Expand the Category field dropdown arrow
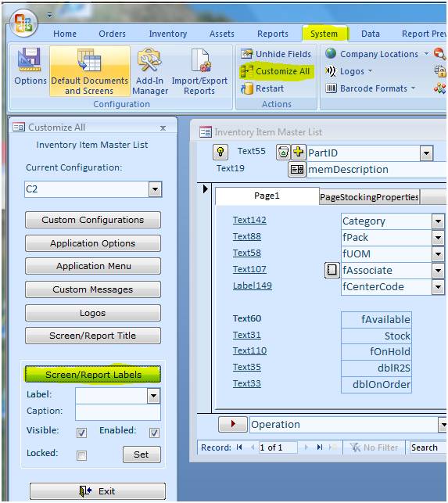Image resolution: width=448 pixels, height=503 pixels. [438, 221]
